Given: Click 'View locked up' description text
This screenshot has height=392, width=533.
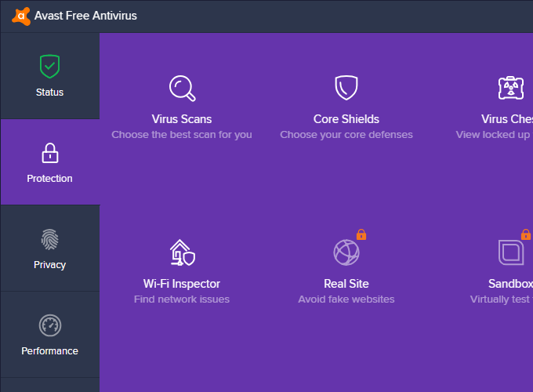Looking at the screenshot, I should [493, 135].
